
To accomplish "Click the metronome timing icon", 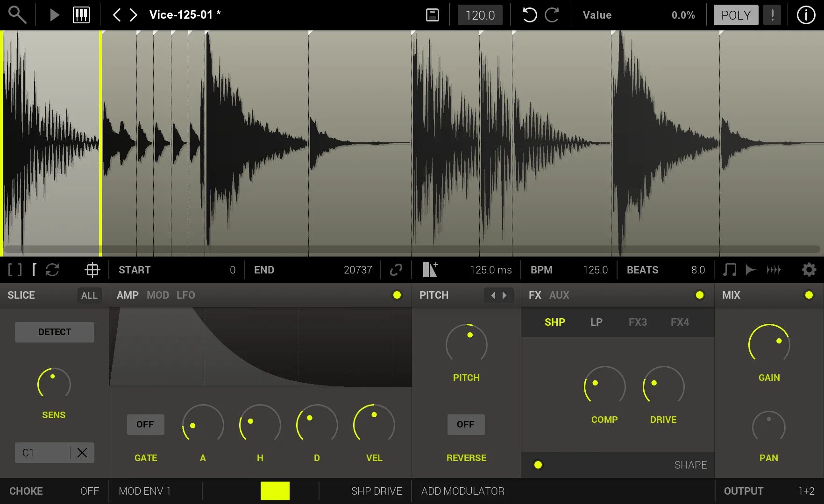I will [x=430, y=270].
